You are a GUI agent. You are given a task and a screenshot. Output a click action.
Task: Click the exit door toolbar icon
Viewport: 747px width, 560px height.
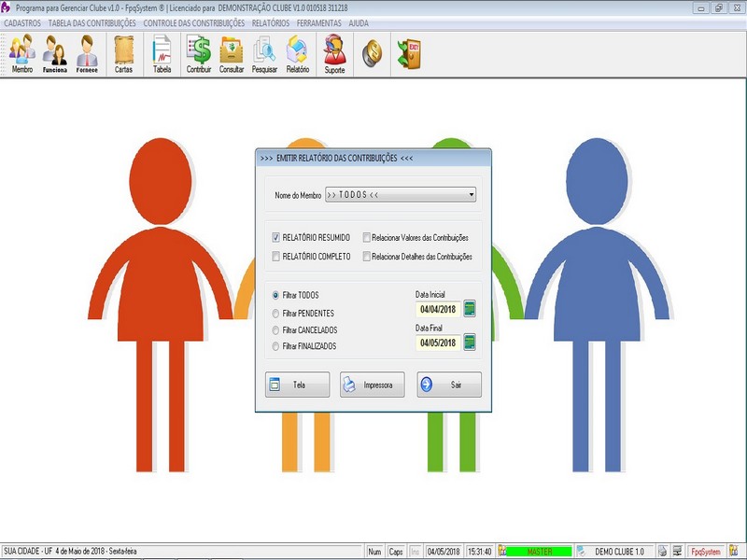coord(409,53)
